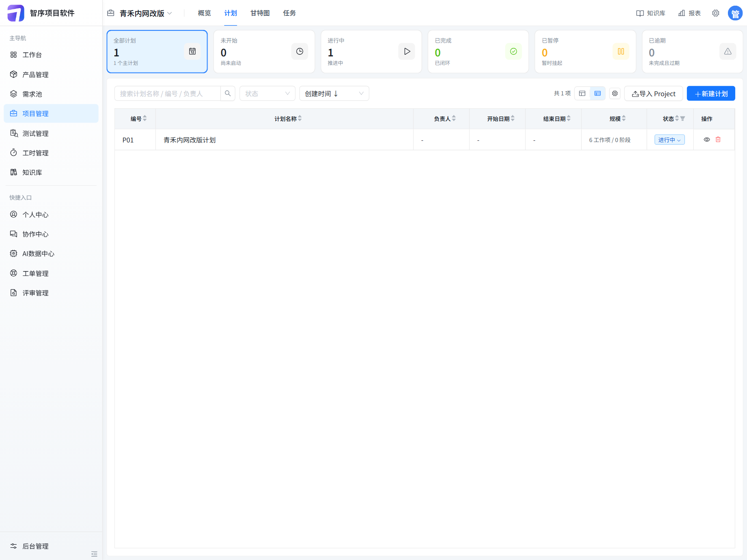This screenshot has width=747, height=560.
Task: Click the trash icon for plan P01
Action: click(718, 140)
